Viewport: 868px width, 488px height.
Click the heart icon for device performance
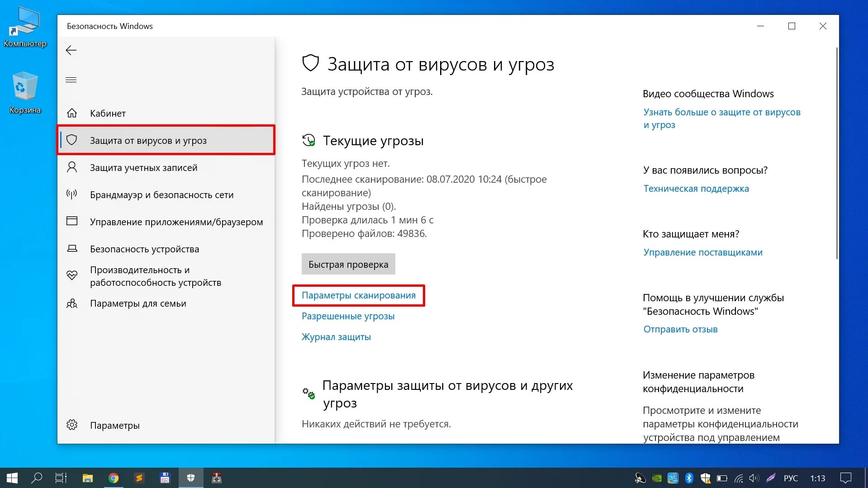[x=72, y=275]
